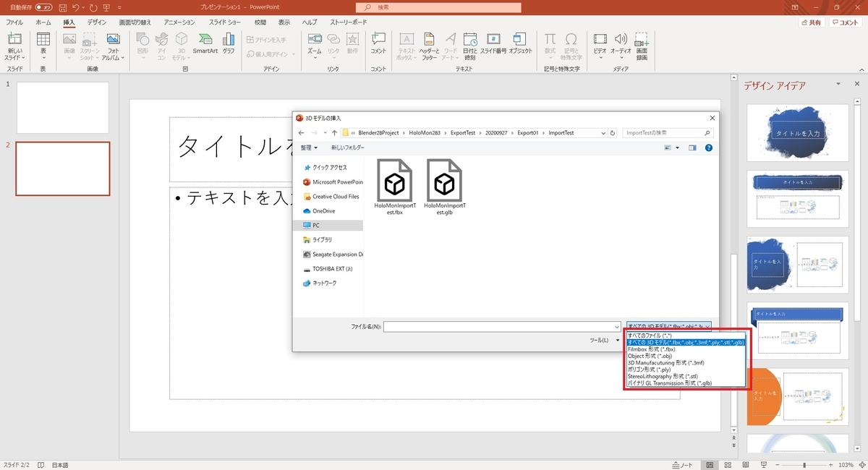Select the HoloMonImportTest.fbx file
The width and height of the screenshot is (868, 470).
(395, 187)
